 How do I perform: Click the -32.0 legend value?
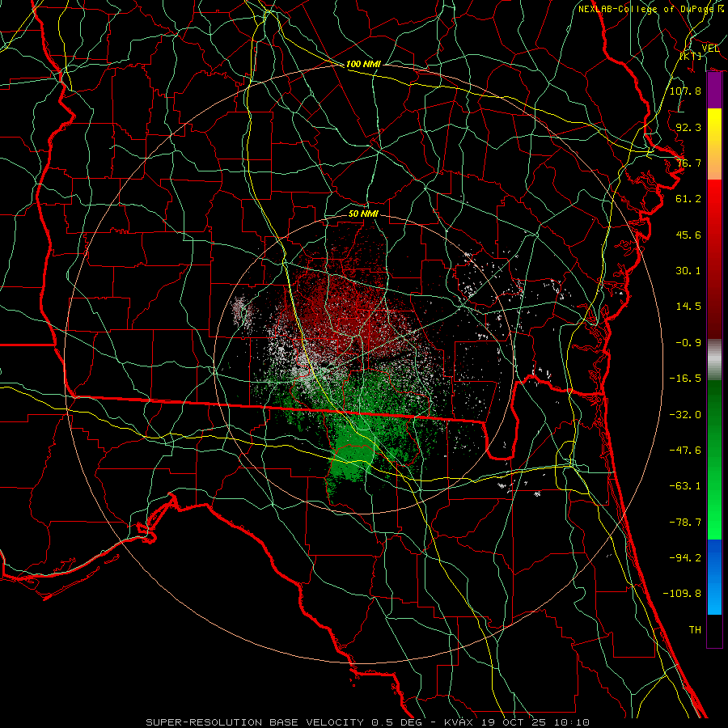pos(685,415)
